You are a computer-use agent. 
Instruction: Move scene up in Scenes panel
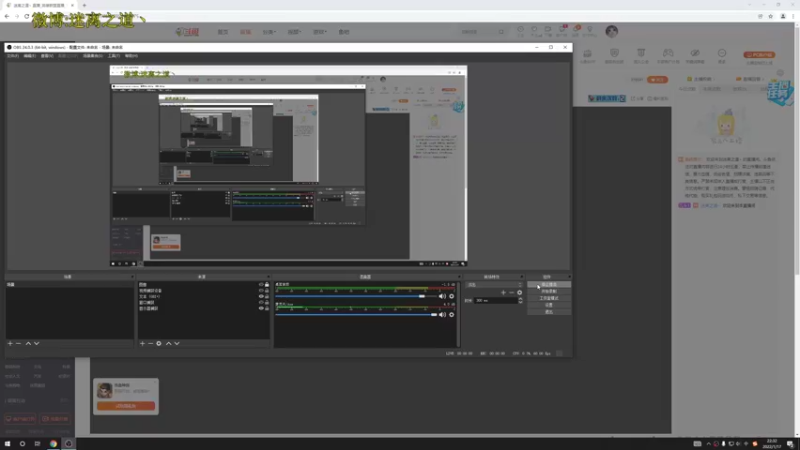click(28, 343)
